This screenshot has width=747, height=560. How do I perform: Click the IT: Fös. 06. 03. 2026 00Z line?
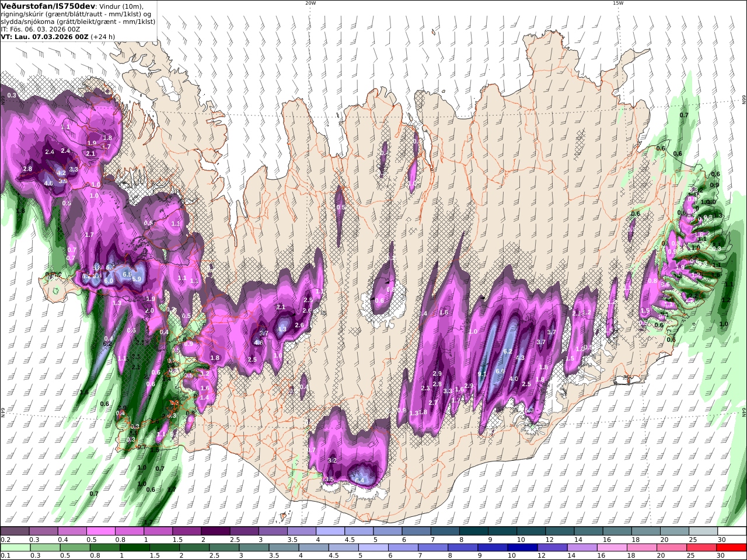click(x=40, y=29)
